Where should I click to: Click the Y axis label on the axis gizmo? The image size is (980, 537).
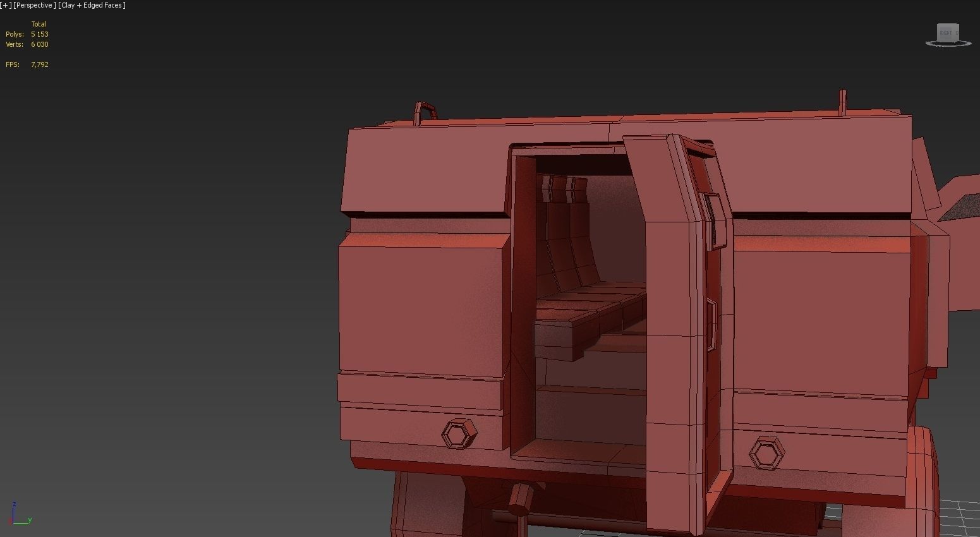click(x=29, y=521)
